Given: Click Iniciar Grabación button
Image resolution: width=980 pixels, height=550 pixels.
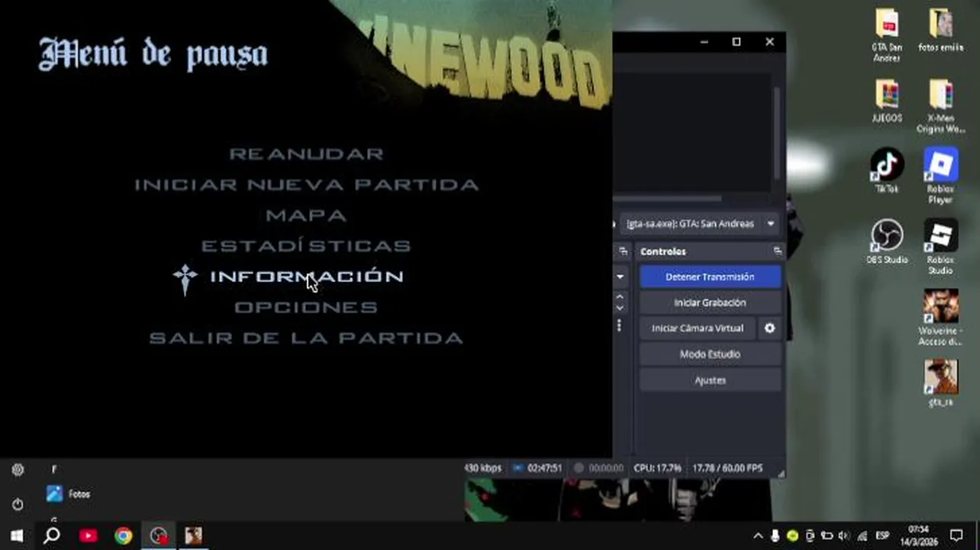Looking at the screenshot, I should [x=710, y=302].
